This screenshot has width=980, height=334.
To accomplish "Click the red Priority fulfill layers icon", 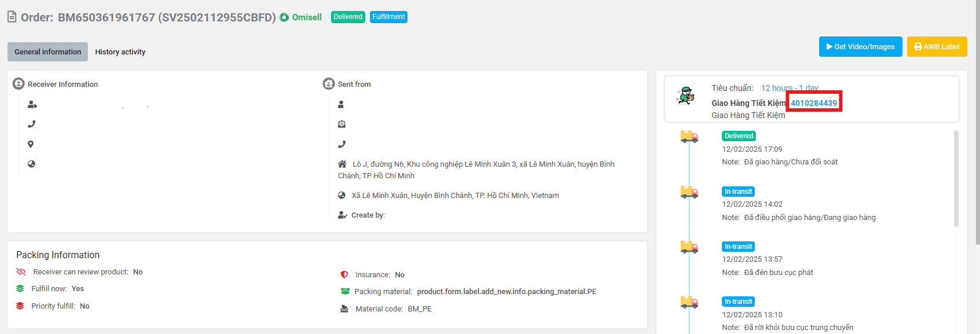I will coord(20,306).
